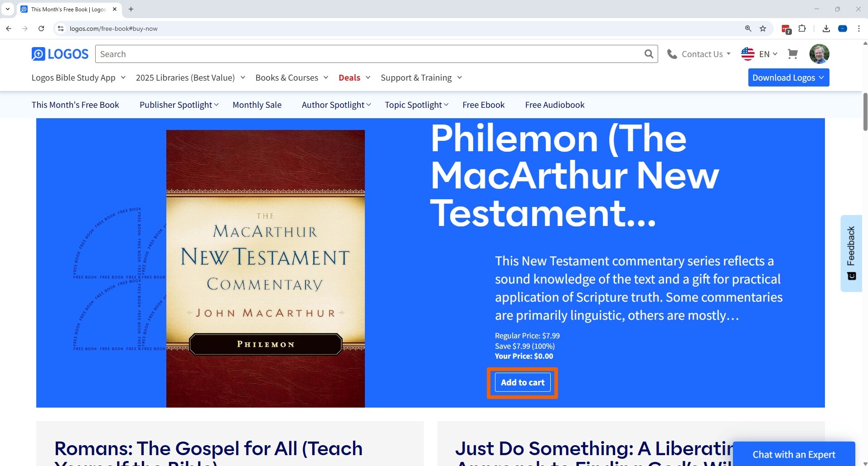The image size is (868, 466).
Task: Expand Topic Spotlight submenu
Action: tap(417, 105)
